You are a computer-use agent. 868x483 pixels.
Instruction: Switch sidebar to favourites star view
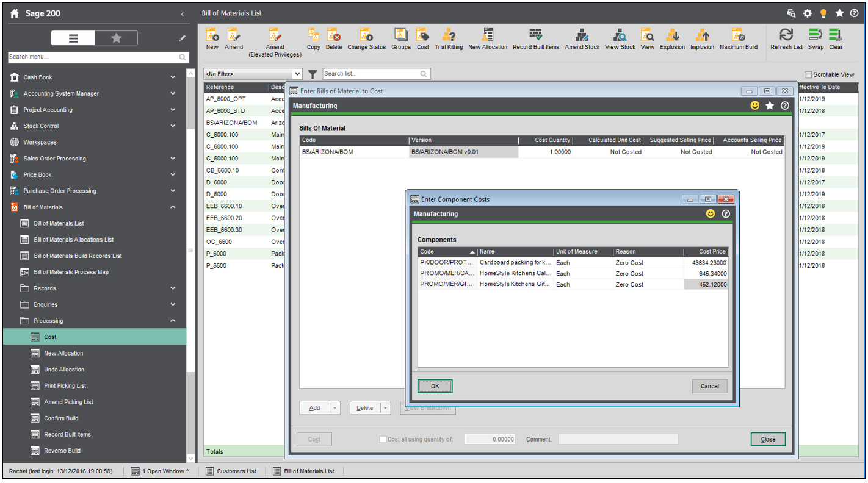click(116, 38)
